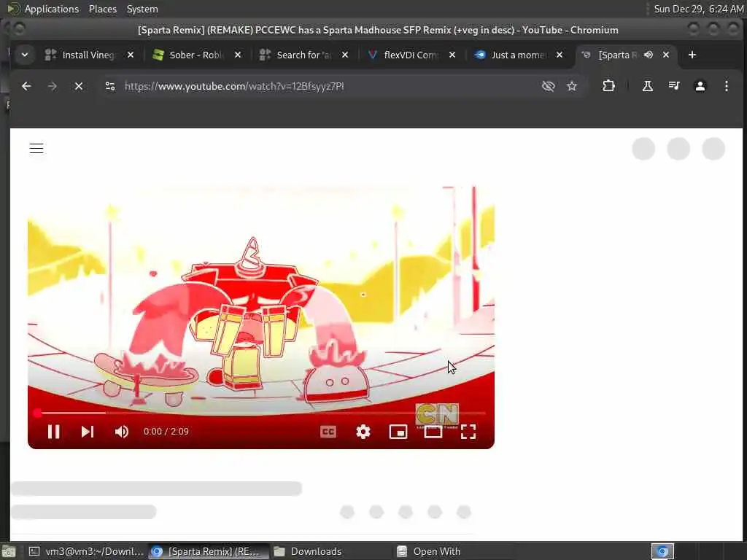747x560 pixels.
Task: Skip to the next video
Action: point(88,432)
